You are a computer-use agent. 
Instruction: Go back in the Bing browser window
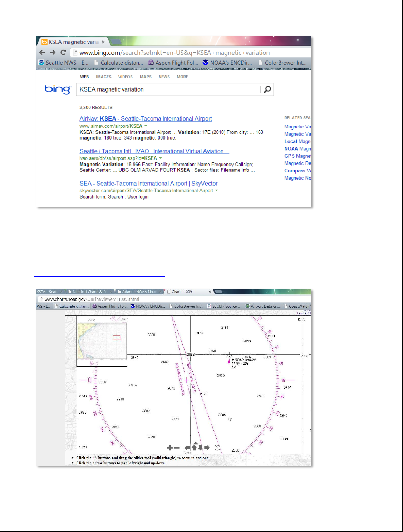(x=42, y=53)
